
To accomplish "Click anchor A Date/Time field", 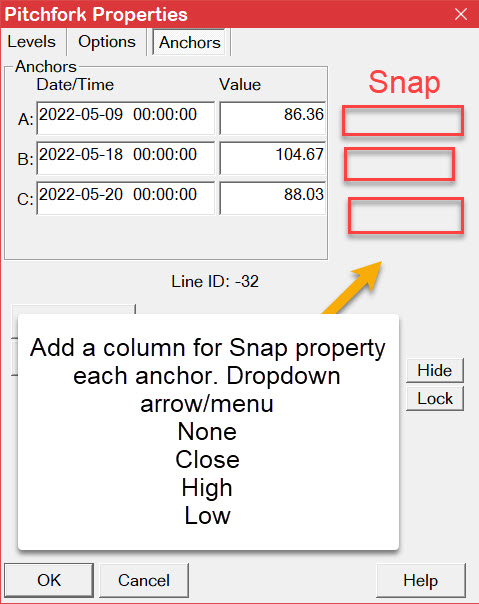I will tap(126, 118).
